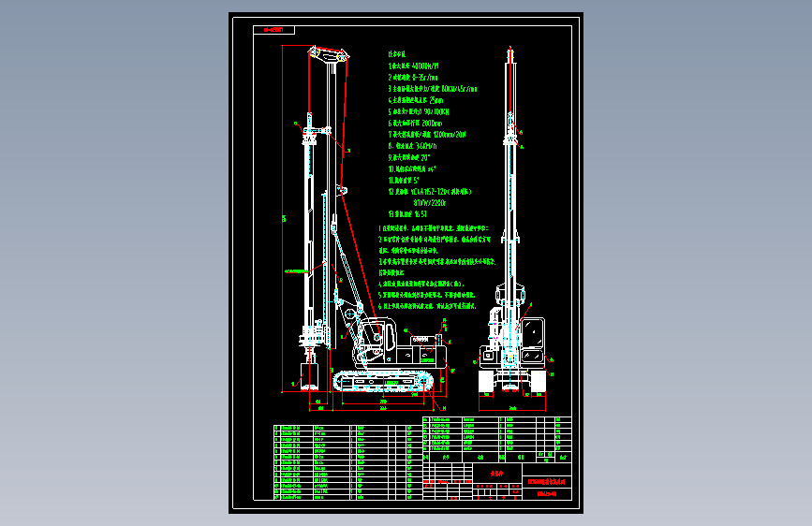The width and height of the screenshot is (812, 526).
Task: Click the spec line ending in 25mm
Action: click(416, 100)
